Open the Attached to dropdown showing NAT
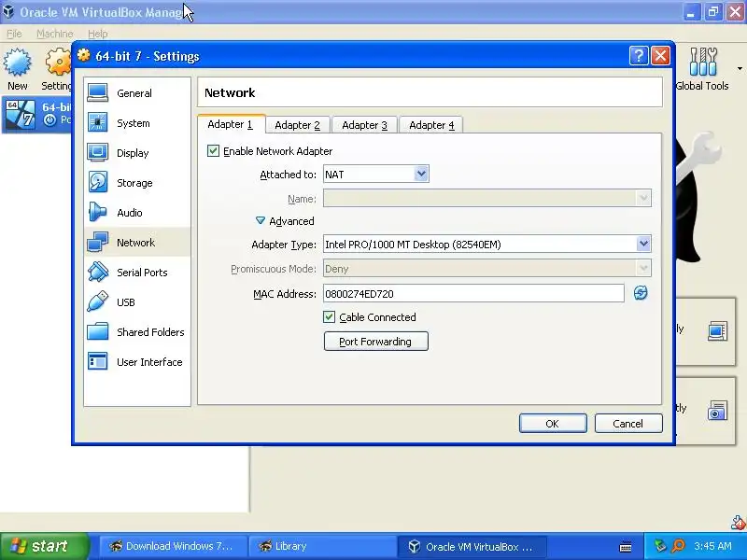The image size is (747, 560). coord(376,174)
